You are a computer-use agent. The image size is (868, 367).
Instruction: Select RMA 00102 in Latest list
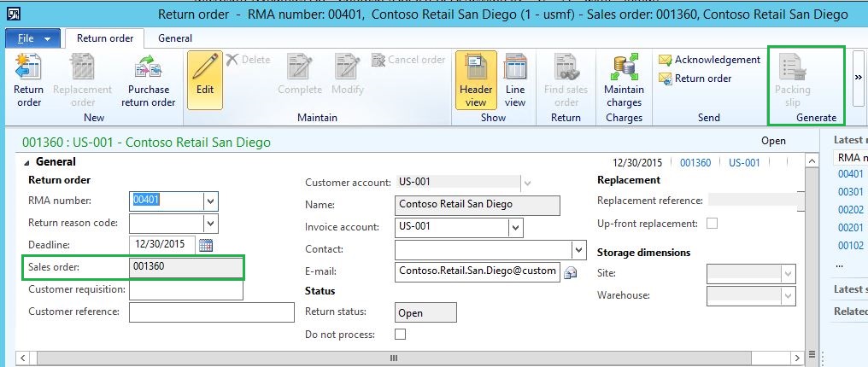point(850,246)
